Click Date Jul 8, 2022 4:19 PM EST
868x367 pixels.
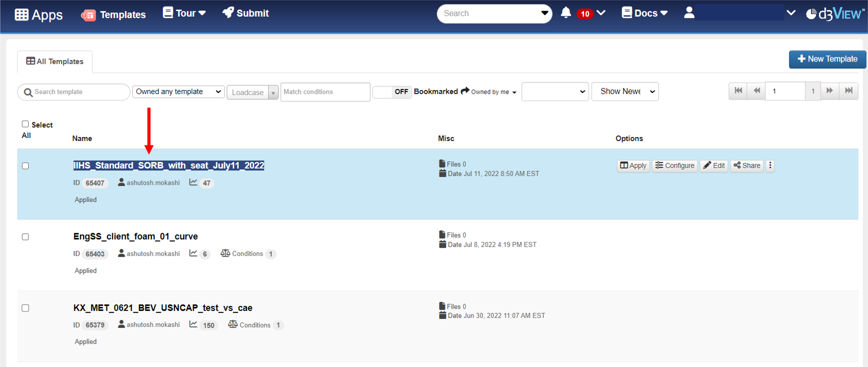pos(488,245)
